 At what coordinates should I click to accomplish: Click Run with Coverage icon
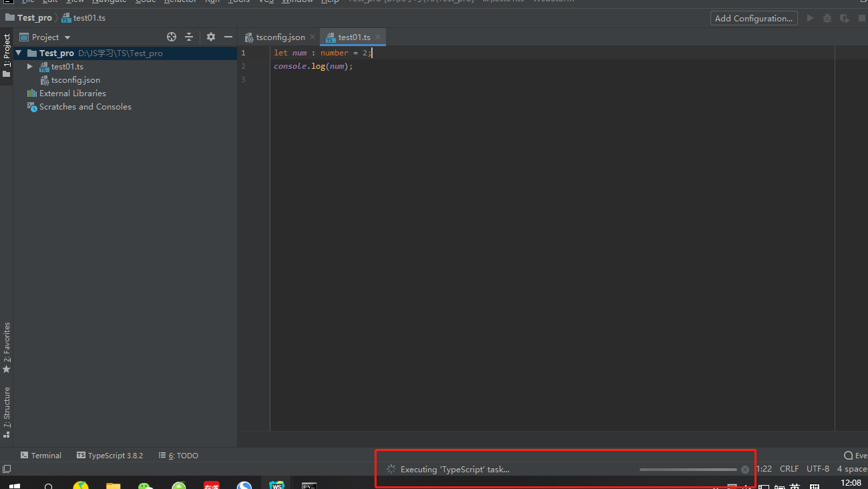(845, 18)
